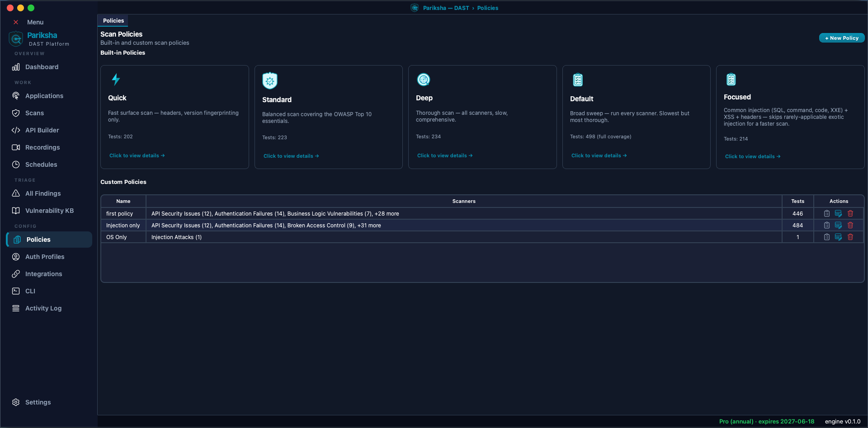
Task: Click the tests value 446
Action: (798, 214)
